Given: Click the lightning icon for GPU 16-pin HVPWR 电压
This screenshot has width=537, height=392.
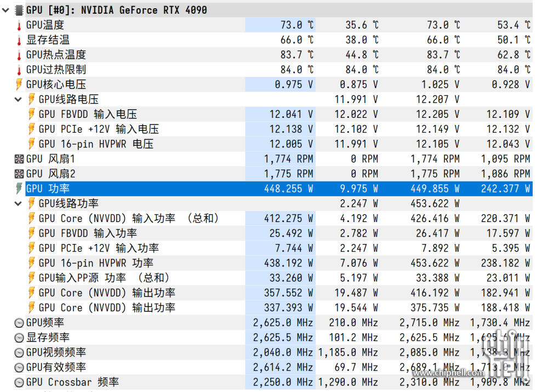Looking at the screenshot, I should (x=32, y=144).
